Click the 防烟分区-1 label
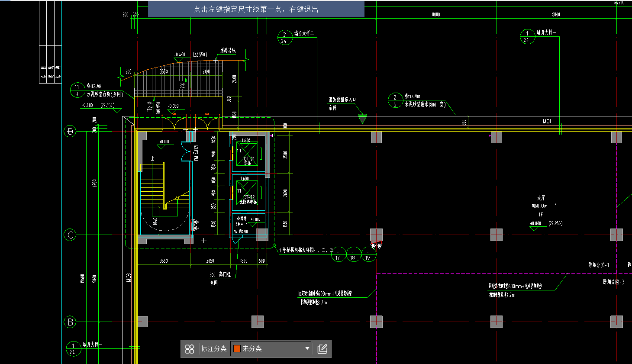Image resolution: width=632 pixels, height=364 pixels. (x=599, y=265)
